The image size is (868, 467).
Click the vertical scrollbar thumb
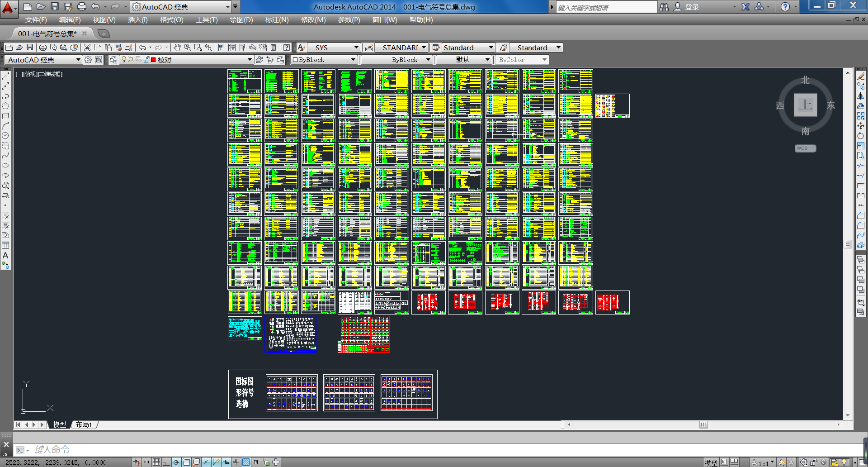tap(848, 244)
